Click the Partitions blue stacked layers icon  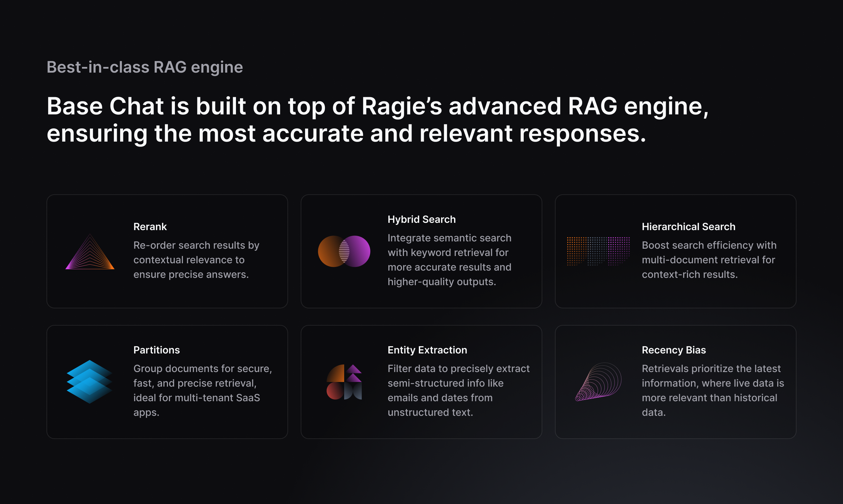coord(90,382)
